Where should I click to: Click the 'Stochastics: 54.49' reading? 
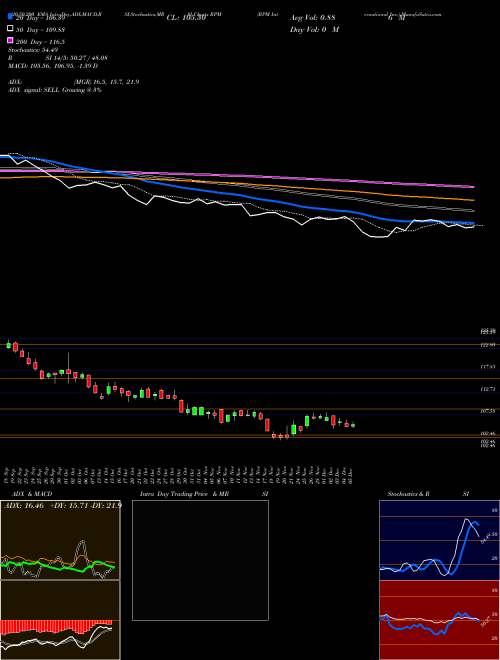[x=33, y=50]
